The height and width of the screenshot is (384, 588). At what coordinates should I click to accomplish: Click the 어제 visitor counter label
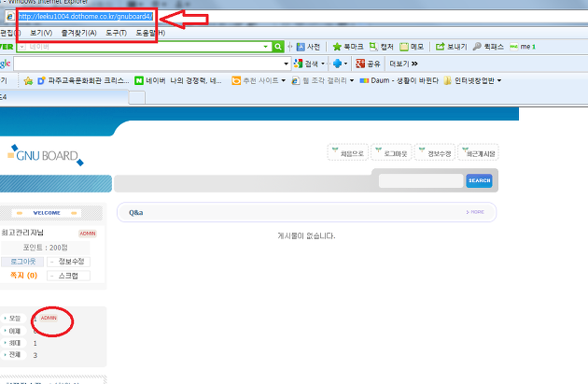[14, 331]
